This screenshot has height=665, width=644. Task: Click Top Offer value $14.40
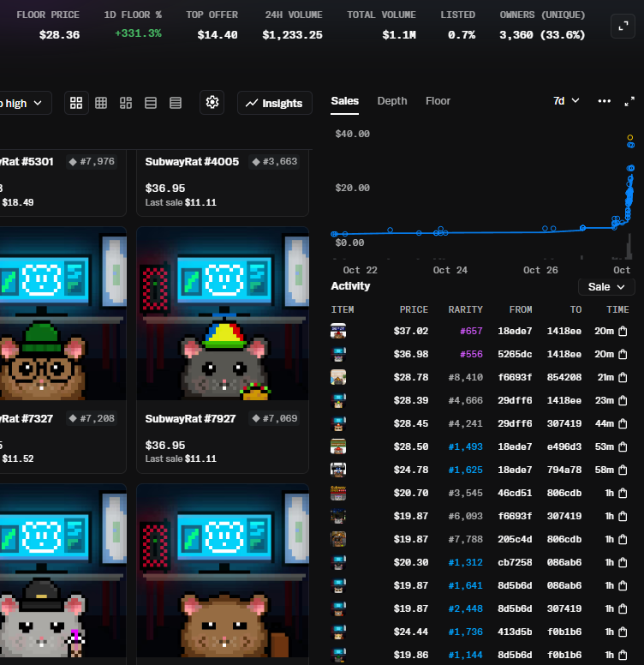(218, 35)
